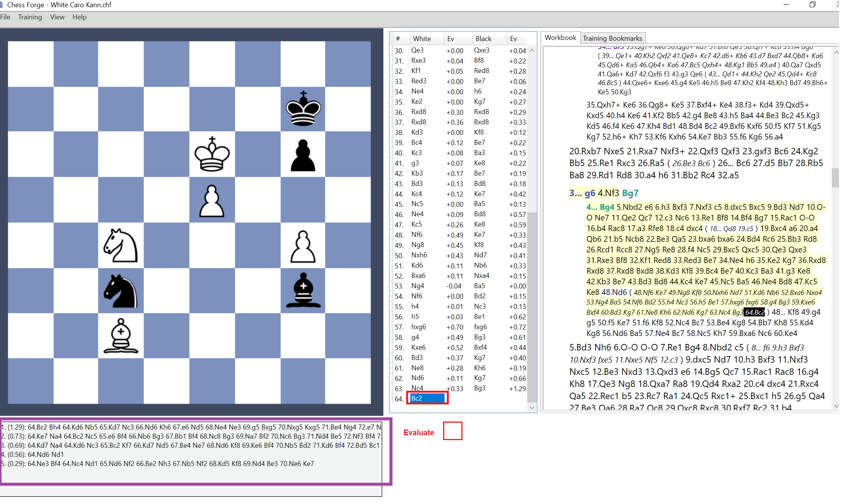Click the scroll-down arrow of the move list
Image resolution: width=858 pixels, height=504 pixels.
[x=532, y=407]
